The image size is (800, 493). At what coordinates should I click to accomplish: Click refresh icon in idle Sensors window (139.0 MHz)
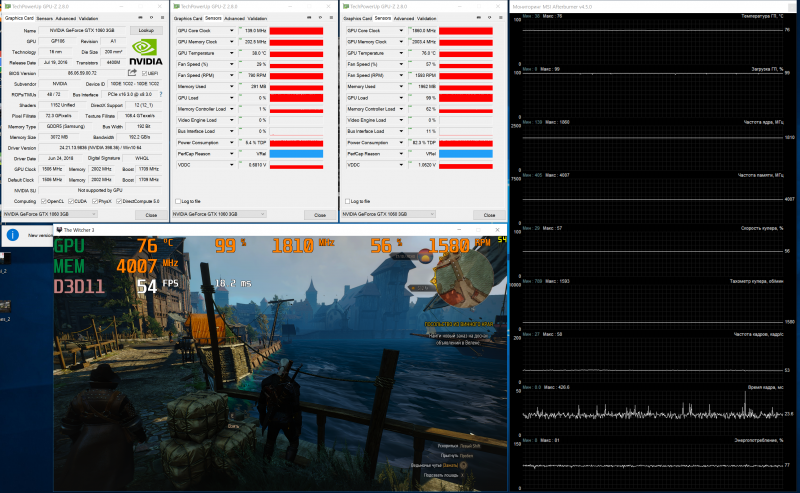320,17
